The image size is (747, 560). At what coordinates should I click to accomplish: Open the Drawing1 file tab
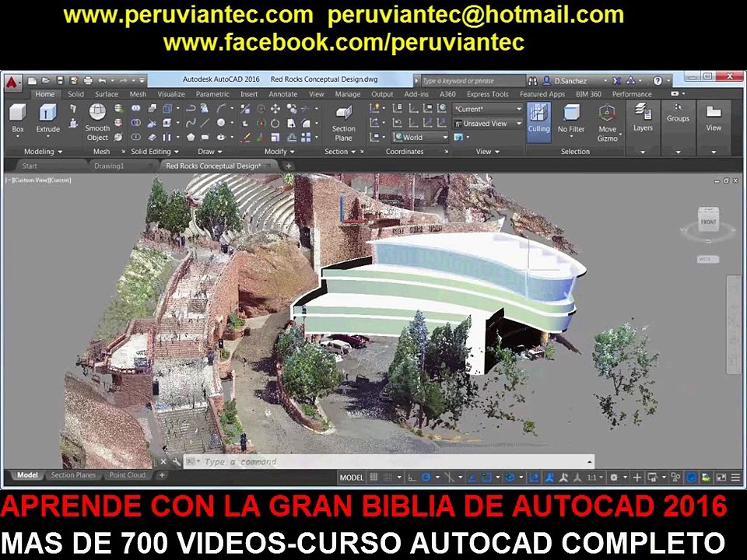(109, 166)
